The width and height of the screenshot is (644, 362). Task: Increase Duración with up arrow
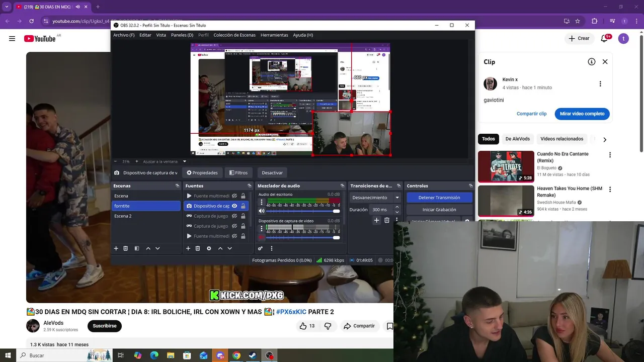[x=397, y=207]
